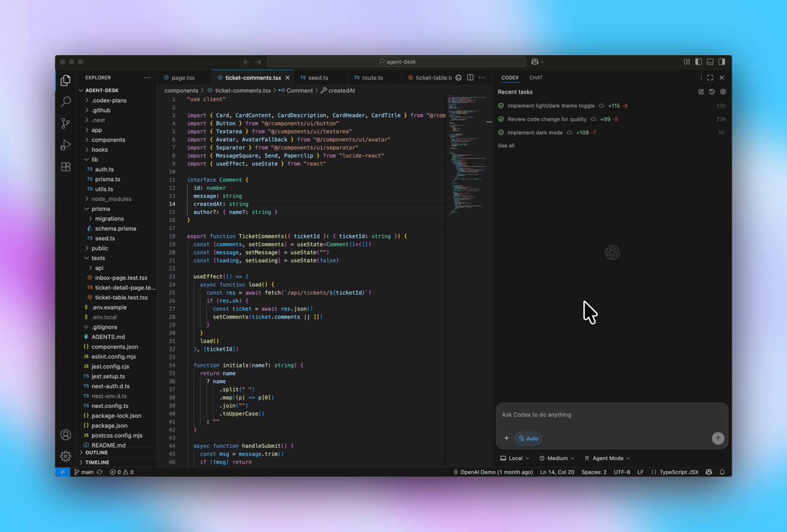Expand the .codex-plans folder
787x532 pixels.
109,100
